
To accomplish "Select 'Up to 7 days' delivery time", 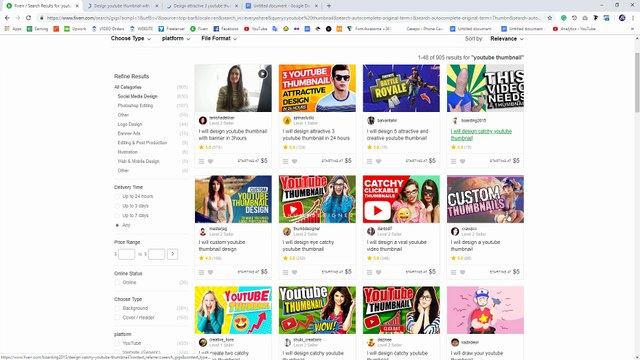I will coord(117,216).
